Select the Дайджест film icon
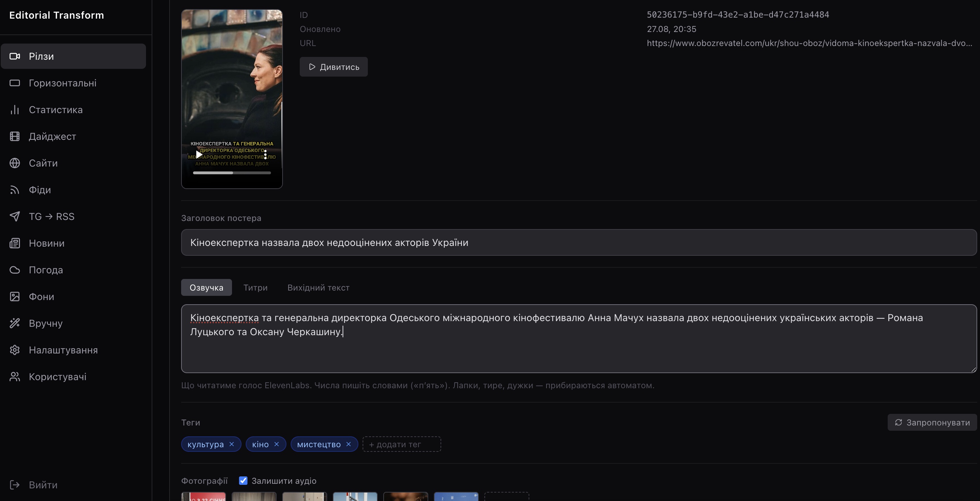 click(x=15, y=136)
